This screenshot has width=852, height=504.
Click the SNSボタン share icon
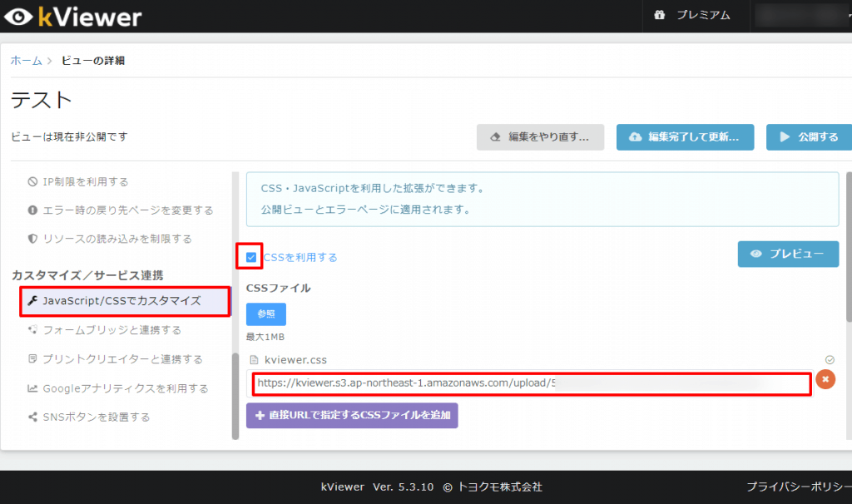(x=32, y=417)
